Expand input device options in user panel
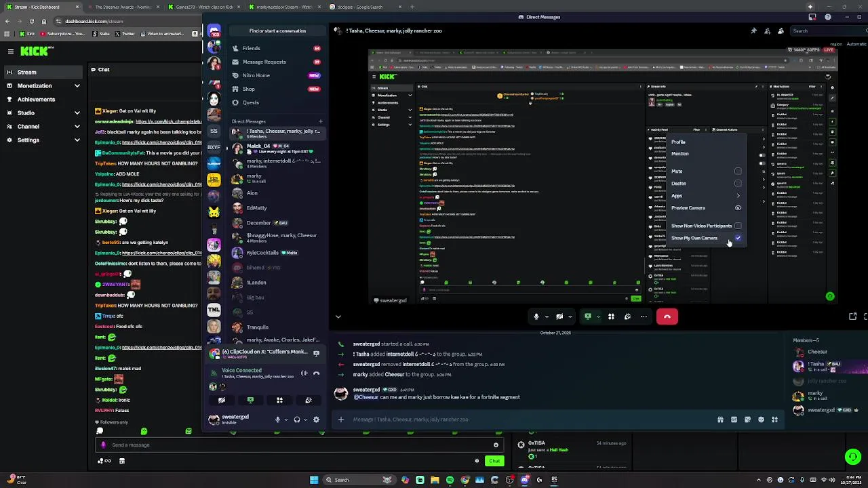868x488 pixels. coord(285,420)
